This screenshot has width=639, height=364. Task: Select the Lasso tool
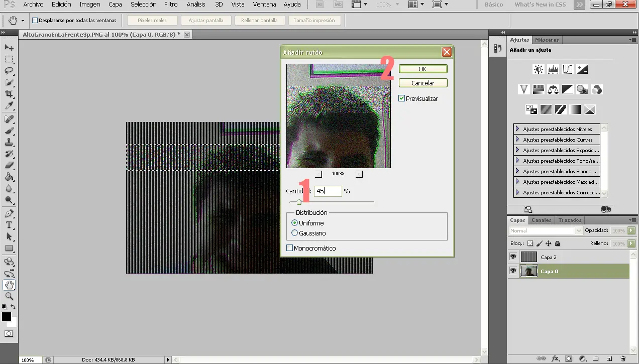click(x=9, y=71)
